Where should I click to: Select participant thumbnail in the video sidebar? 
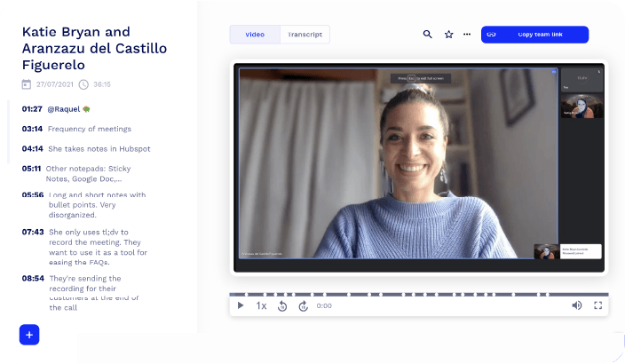click(581, 107)
